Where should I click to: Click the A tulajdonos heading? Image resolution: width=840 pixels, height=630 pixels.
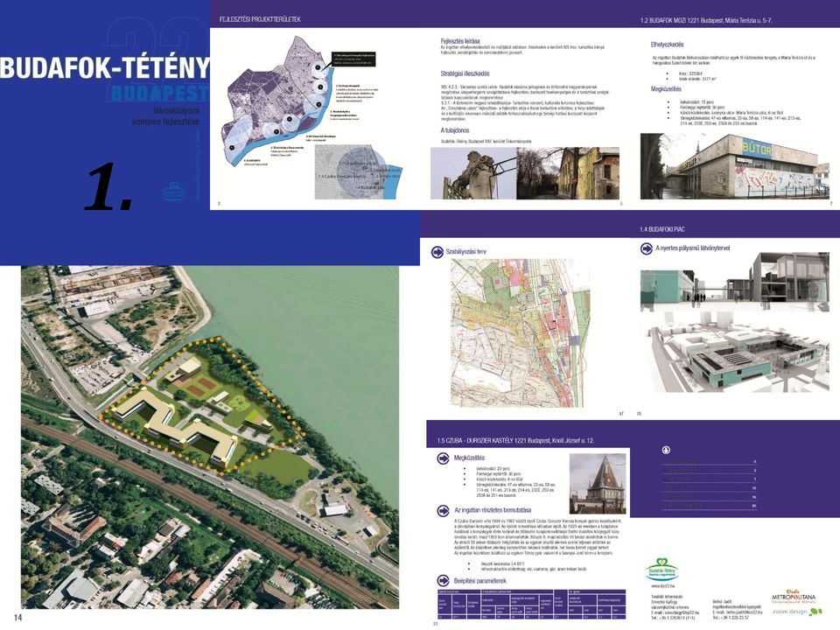point(455,130)
